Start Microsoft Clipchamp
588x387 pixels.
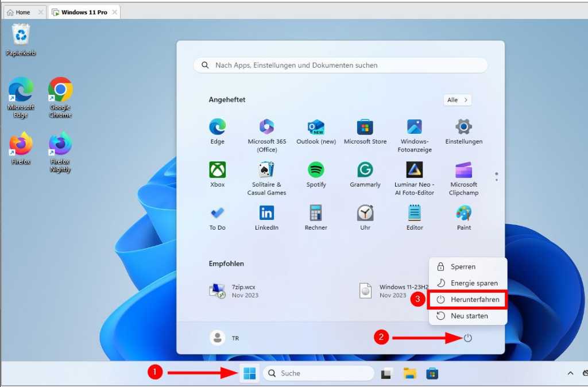(x=463, y=173)
